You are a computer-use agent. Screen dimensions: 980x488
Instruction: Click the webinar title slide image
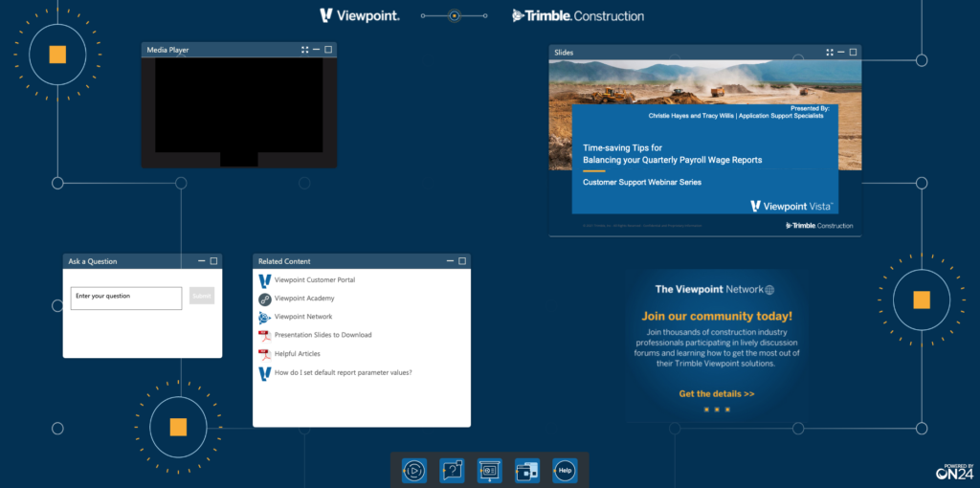705,148
